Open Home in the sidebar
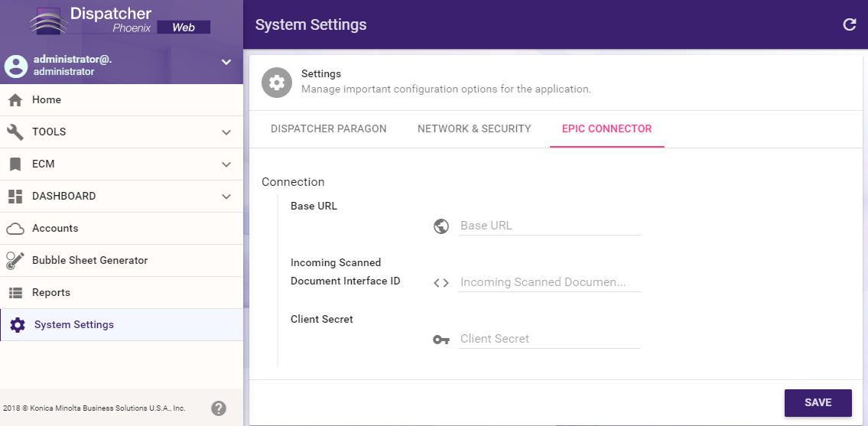Viewport: 868px width, 426px height. point(122,100)
